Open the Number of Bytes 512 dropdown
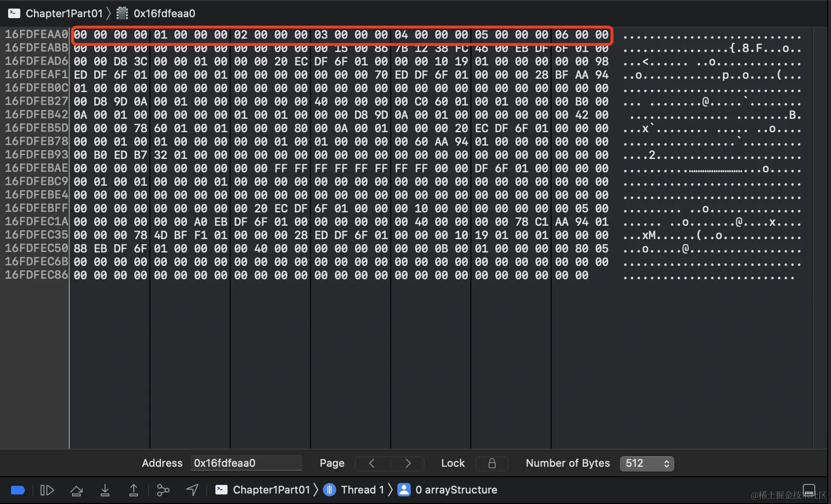The height and width of the screenshot is (504, 831). pyautogui.click(x=647, y=463)
